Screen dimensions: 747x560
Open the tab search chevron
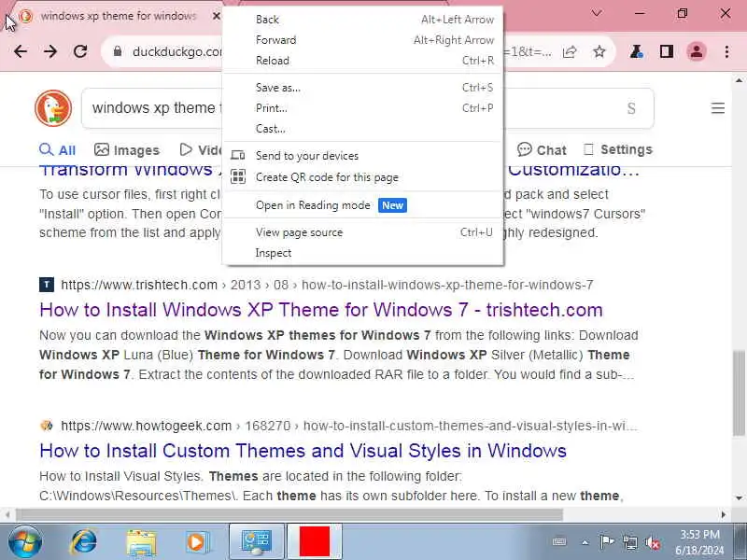pyautogui.click(x=597, y=13)
